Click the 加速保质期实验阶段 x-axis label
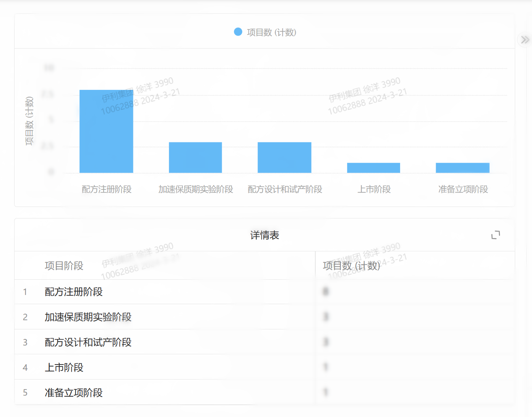 coord(196,189)
